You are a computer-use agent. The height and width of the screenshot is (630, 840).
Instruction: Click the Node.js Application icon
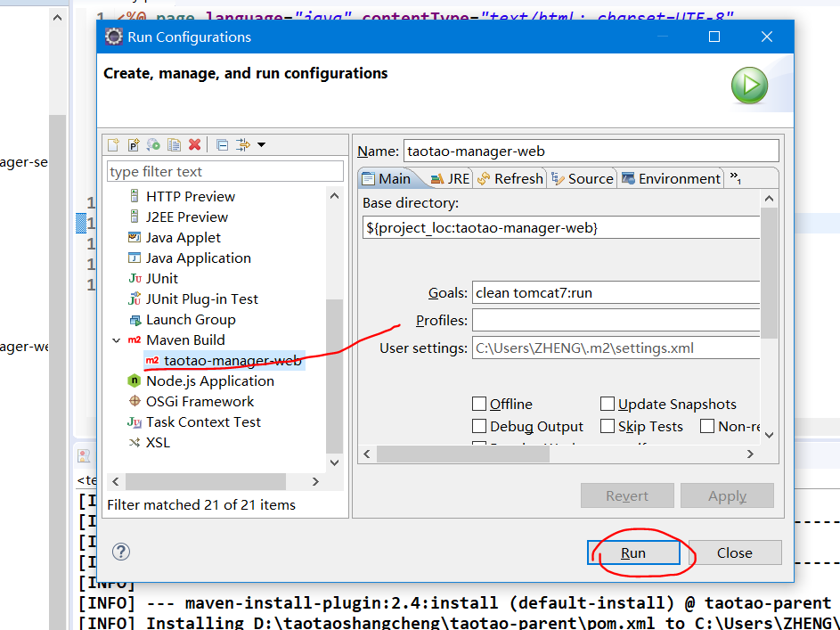[134, 380]
